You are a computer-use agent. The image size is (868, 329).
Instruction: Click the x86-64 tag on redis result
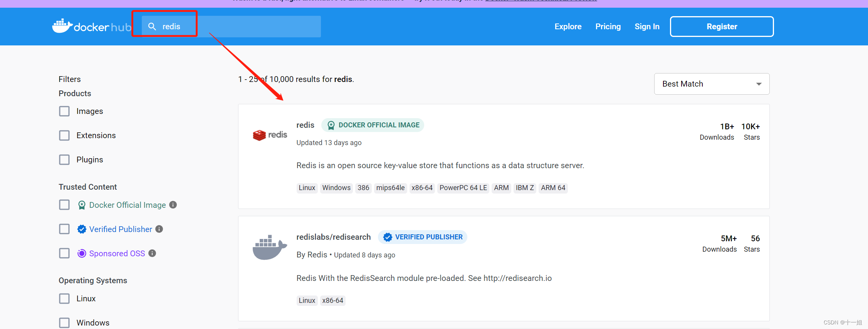tap(422, 188)
